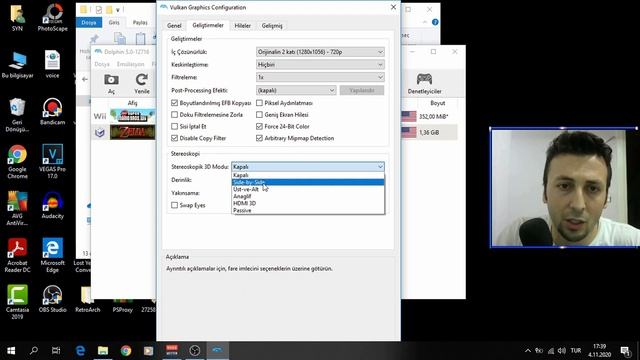Open Dosya tab in File Explorer

coord(89,22)
